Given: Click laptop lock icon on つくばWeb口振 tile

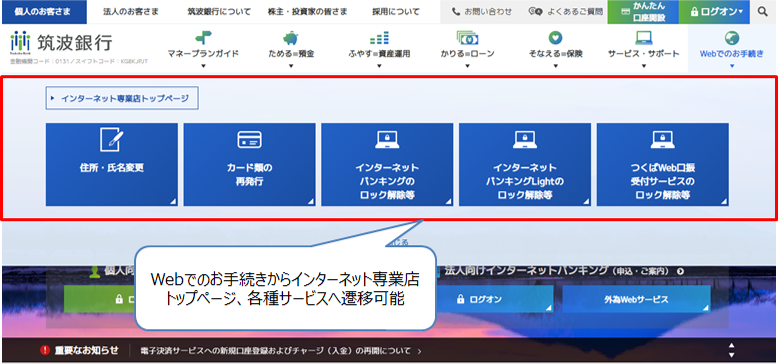Looking at the screenshot, I should pyautogui.click(x=663, y=140).
